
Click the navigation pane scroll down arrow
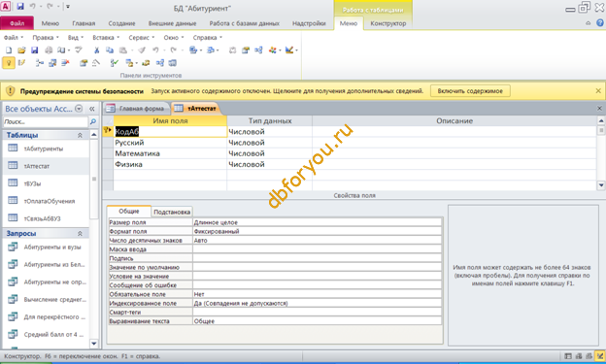[x=94, y=344]
